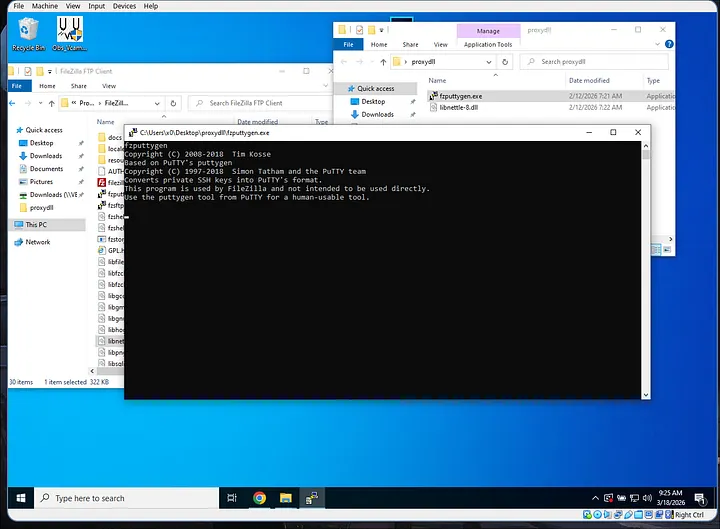The width and height of the screenshot is (720, 529).
Task: Click console scrollbar down arrow
Action: click(x=646, y=395)
